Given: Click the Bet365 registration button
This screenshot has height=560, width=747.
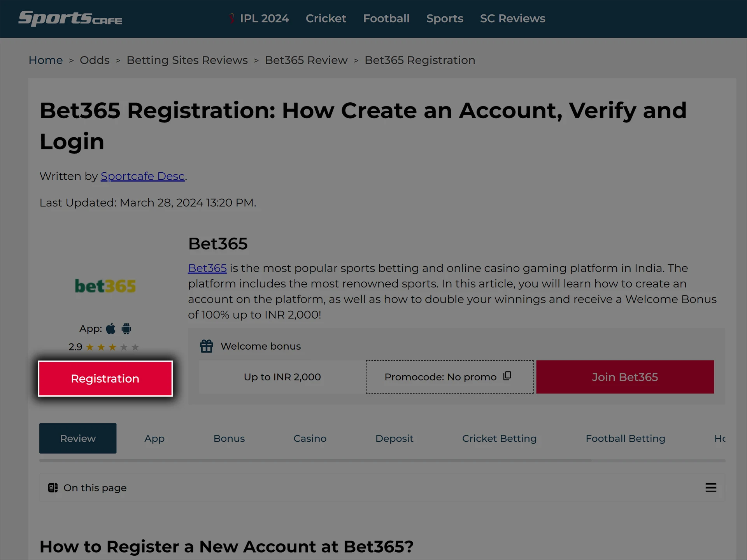Looking at the screenshot, I should coord(105,378).
